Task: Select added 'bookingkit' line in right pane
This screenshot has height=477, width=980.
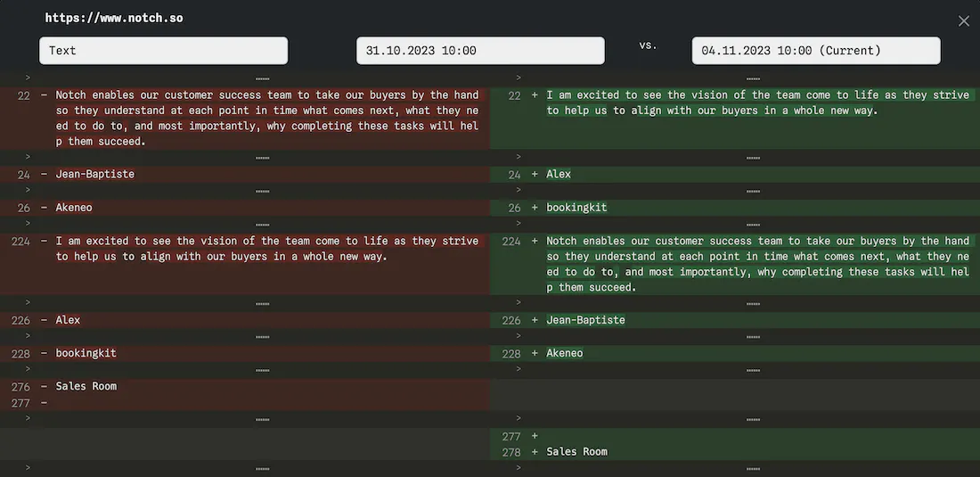Action: [576, 208]
